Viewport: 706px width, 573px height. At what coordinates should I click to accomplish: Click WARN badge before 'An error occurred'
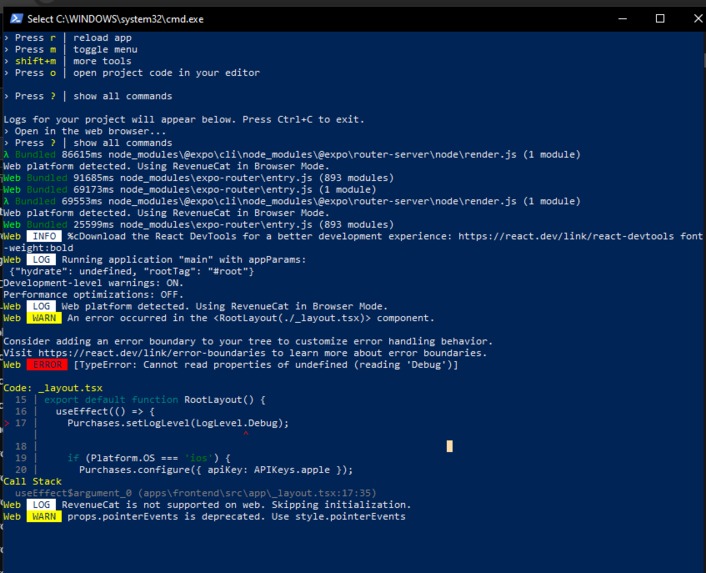[x=44, y=318]
